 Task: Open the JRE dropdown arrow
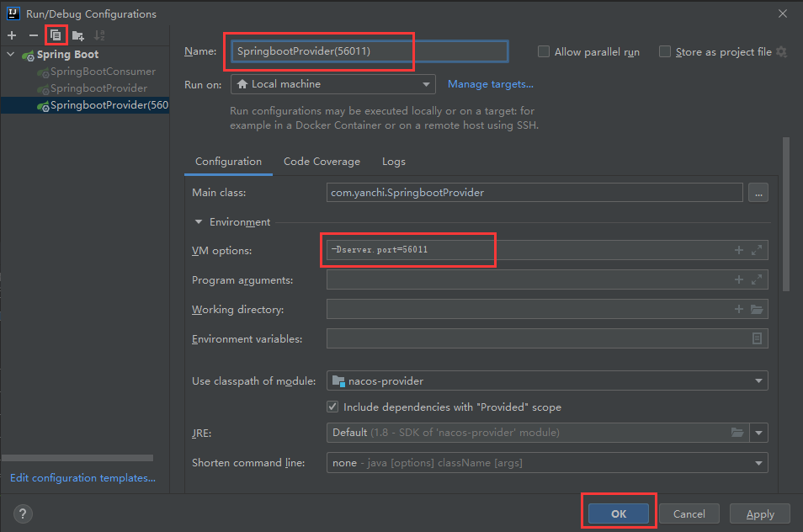coord(758,433)
